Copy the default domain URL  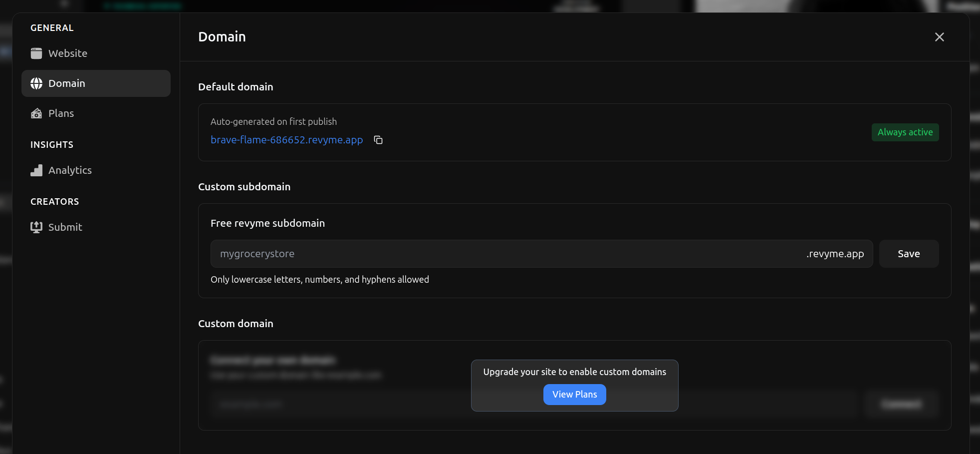pyautogui.click(x=378, y=140)
